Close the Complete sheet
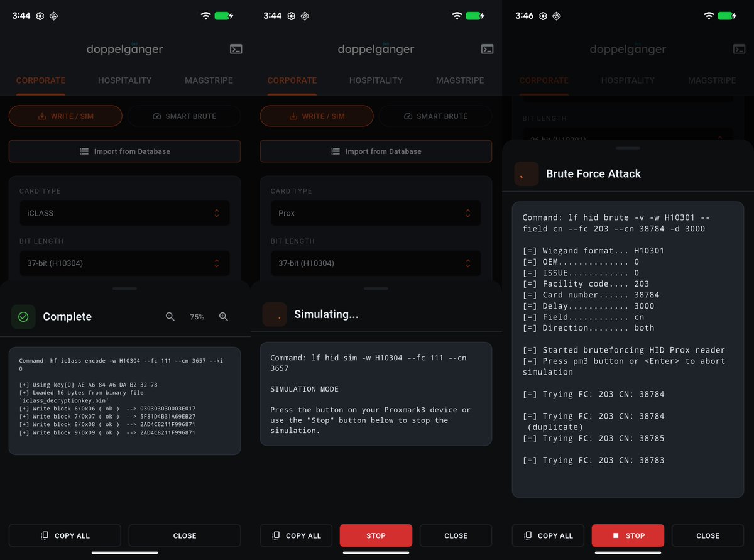Image resolution: width=754 pixels, height=560 pixels. click(x=185, y=535)
